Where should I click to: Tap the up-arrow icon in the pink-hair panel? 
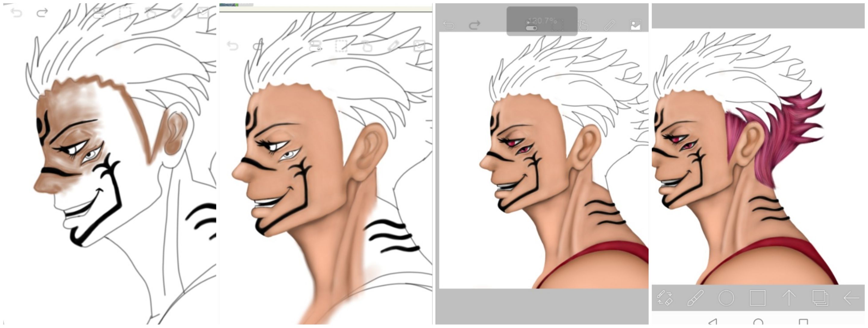pos(789,298)
